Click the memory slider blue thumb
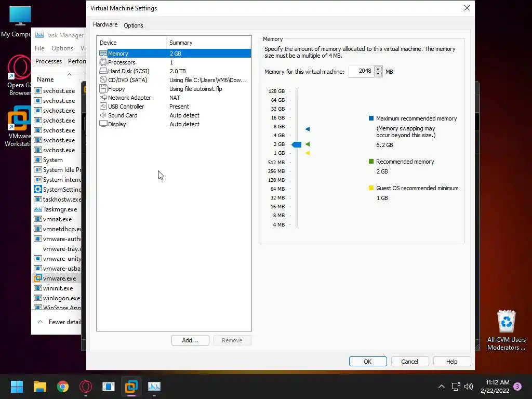The width and height of the screenshot is (532, 399). 297,144
